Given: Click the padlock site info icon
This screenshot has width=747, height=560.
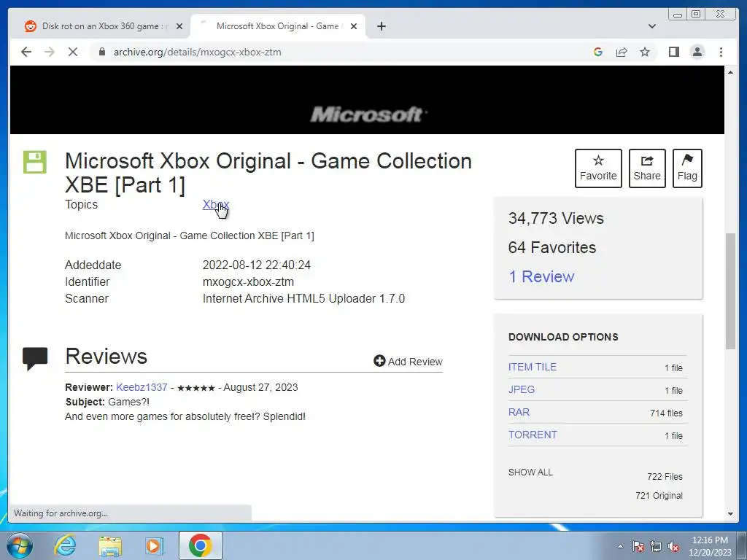Looking at the screenshot, I should click(x=101, y=52).
